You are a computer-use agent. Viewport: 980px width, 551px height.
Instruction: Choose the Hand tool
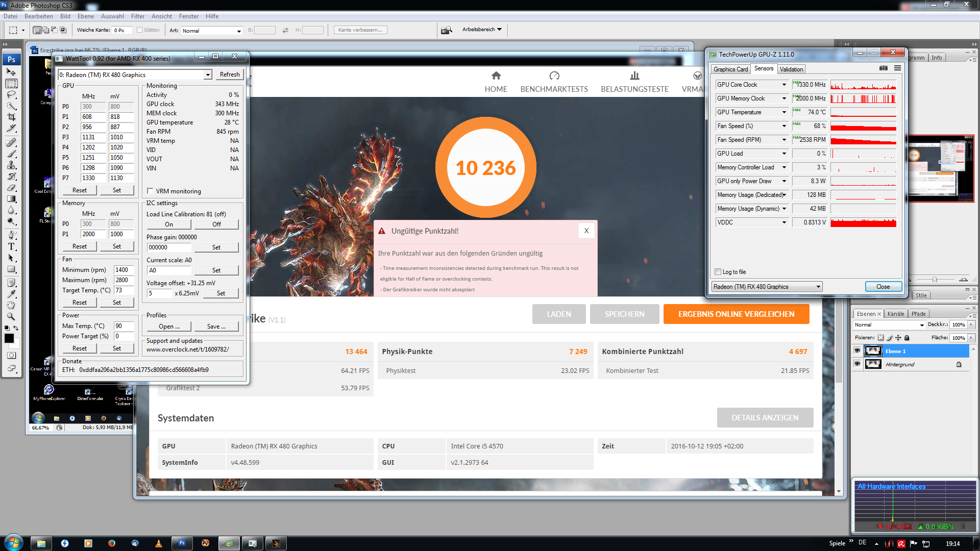pyautogui.click(x=11, y=305)
